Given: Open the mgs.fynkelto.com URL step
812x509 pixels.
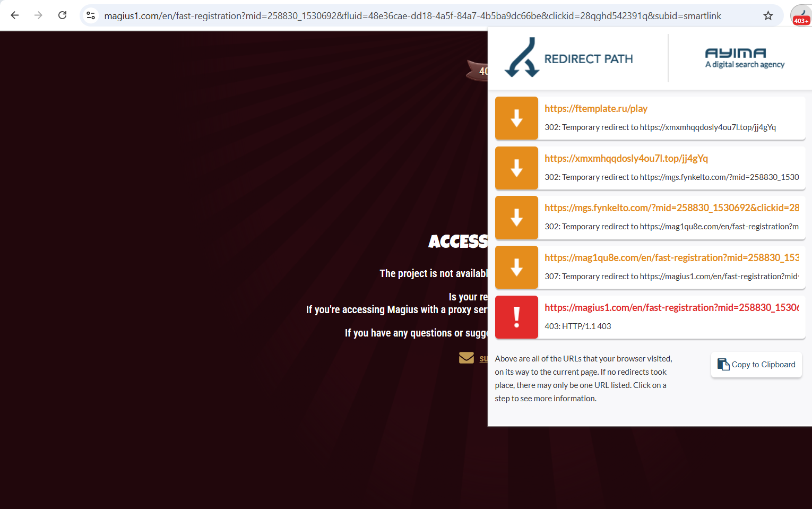Looking at the screenshot, I should pyautogui.click(x=671, y=208).
